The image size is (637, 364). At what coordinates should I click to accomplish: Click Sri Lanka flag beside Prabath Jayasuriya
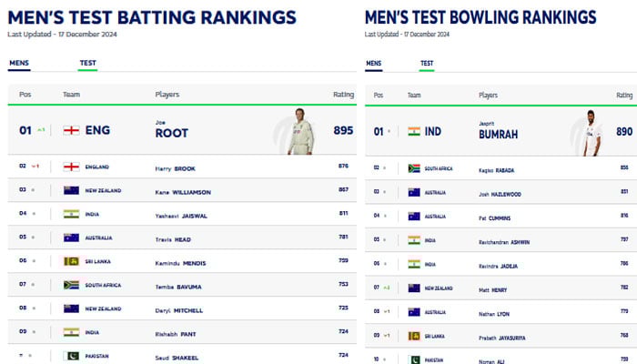415,335
